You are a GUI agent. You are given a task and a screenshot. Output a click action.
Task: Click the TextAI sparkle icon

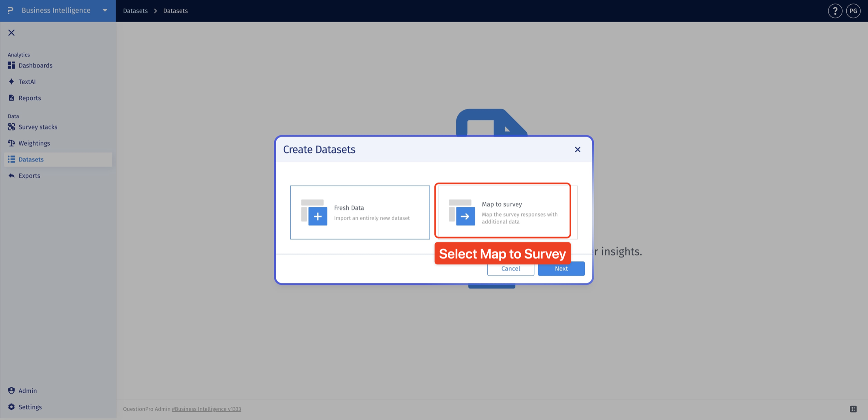pyautogui.click(x=11, y=81)
